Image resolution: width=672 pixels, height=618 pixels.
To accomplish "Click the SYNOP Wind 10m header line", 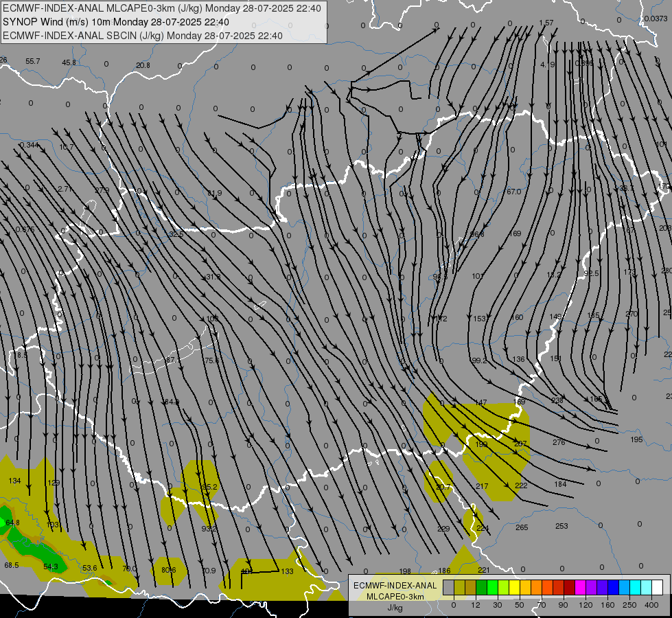I will pos(116,22).
